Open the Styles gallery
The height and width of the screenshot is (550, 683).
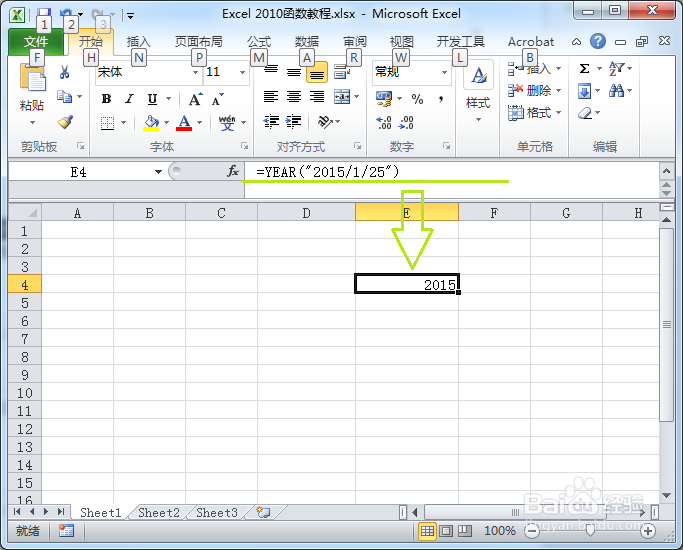pos(478,92)
